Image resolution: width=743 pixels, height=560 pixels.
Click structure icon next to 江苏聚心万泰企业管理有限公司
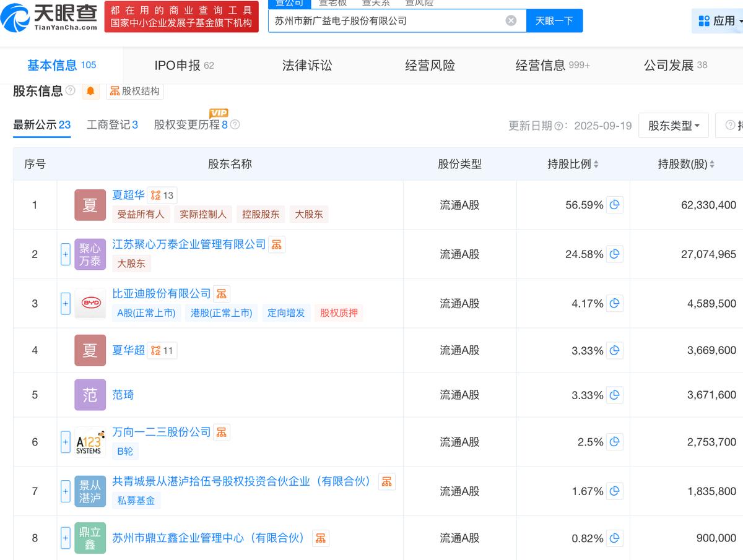point(276,244)
